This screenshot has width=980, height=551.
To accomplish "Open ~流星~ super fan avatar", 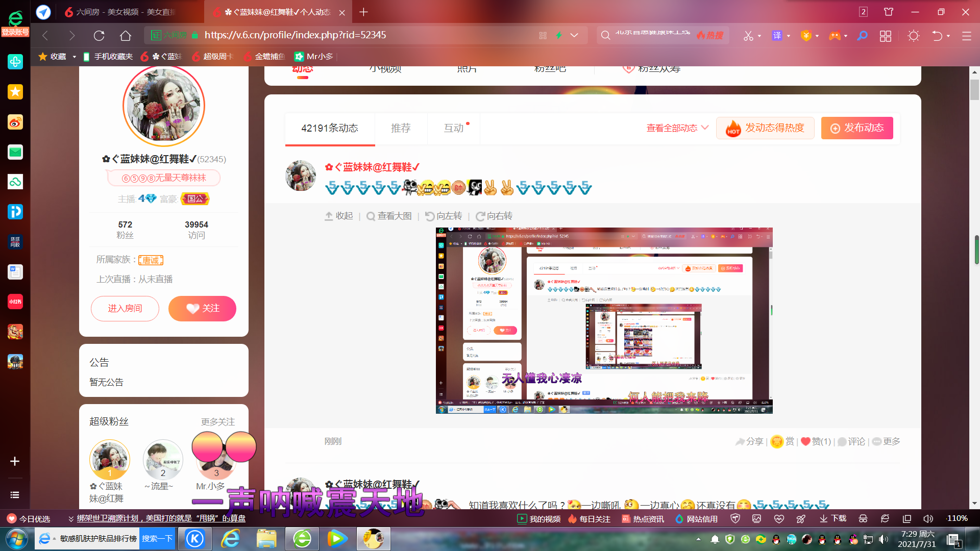I will pyautogui.click(x=163, y=460).
